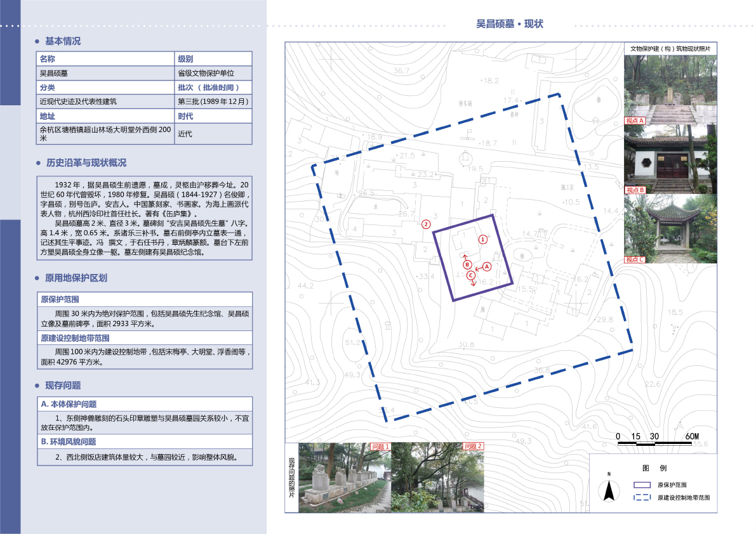Click the 时代 table header cell
The width and height of the screenshot is (756, 534).
213,116
